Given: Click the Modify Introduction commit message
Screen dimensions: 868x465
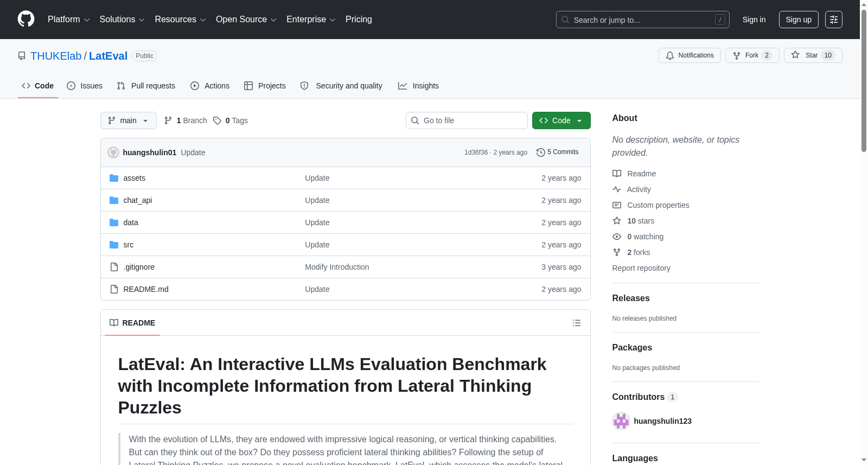Looking at the screenshot, I should pyautogui.click(x=337, y=267).
